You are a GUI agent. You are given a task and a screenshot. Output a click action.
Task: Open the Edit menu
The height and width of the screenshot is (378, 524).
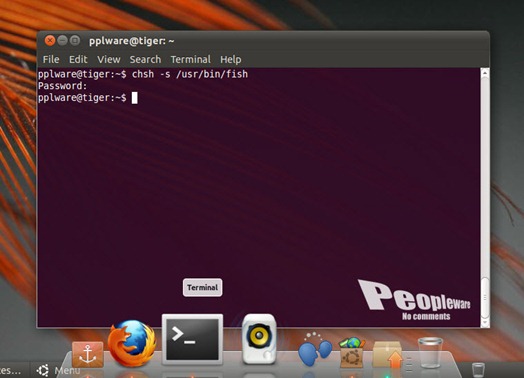(78, 59)
